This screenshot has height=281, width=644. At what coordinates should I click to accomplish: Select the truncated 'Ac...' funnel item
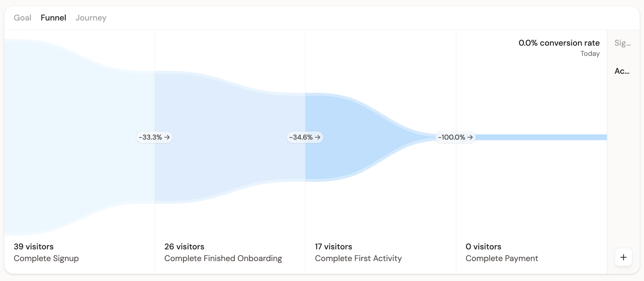coord(622,71)
